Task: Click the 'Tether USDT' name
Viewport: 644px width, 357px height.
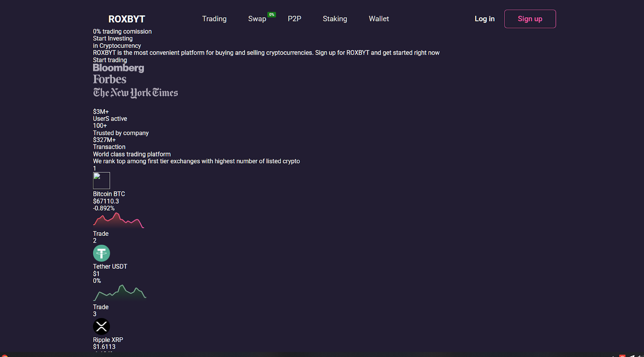Action: 110,266
